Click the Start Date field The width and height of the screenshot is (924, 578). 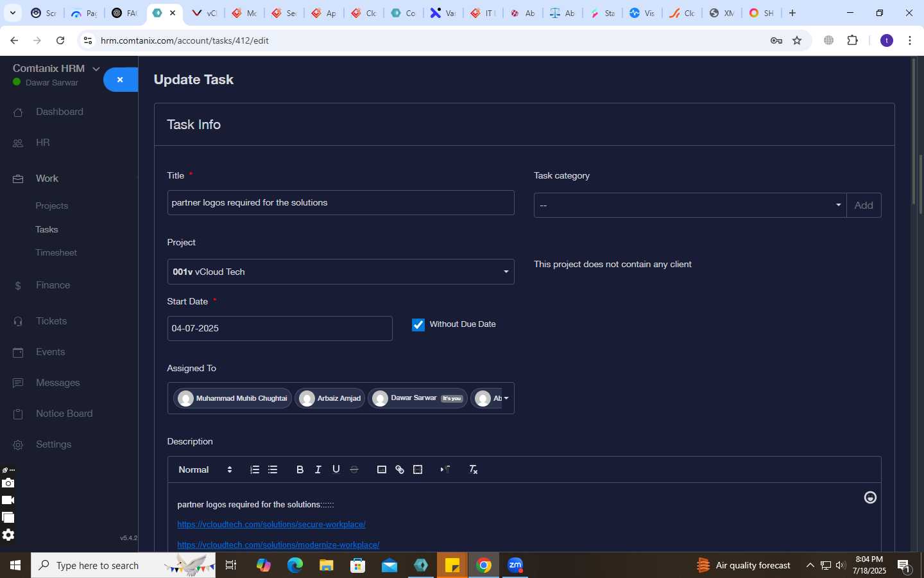coord(280,328)
